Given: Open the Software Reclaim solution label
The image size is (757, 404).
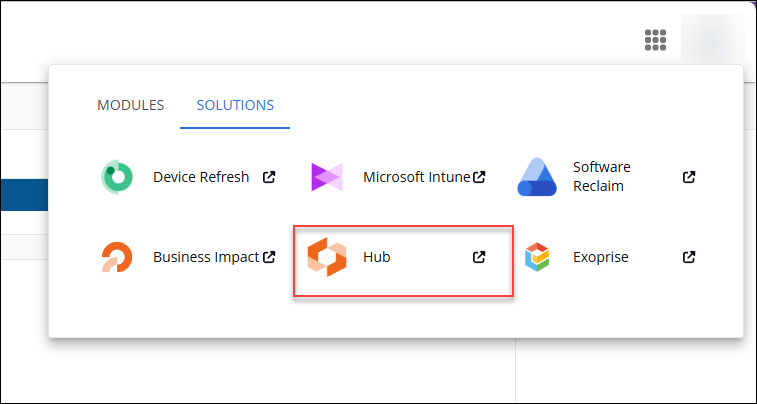Looking at the screenshot, I should pyautogui.click(x=602, y=177).
